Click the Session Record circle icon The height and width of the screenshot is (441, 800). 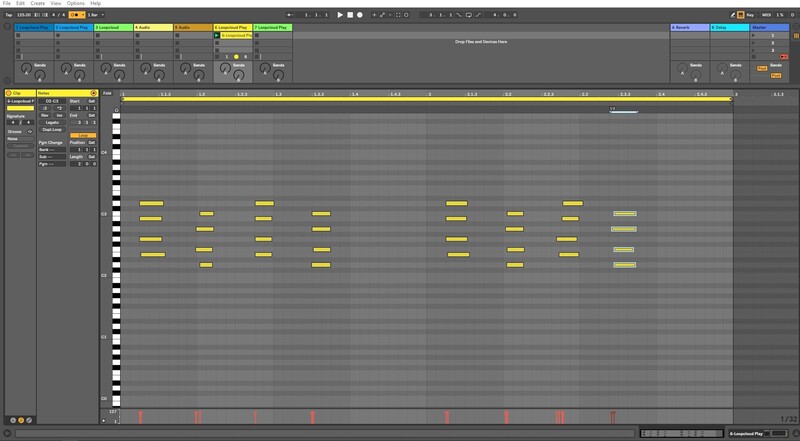click(406, 15)
